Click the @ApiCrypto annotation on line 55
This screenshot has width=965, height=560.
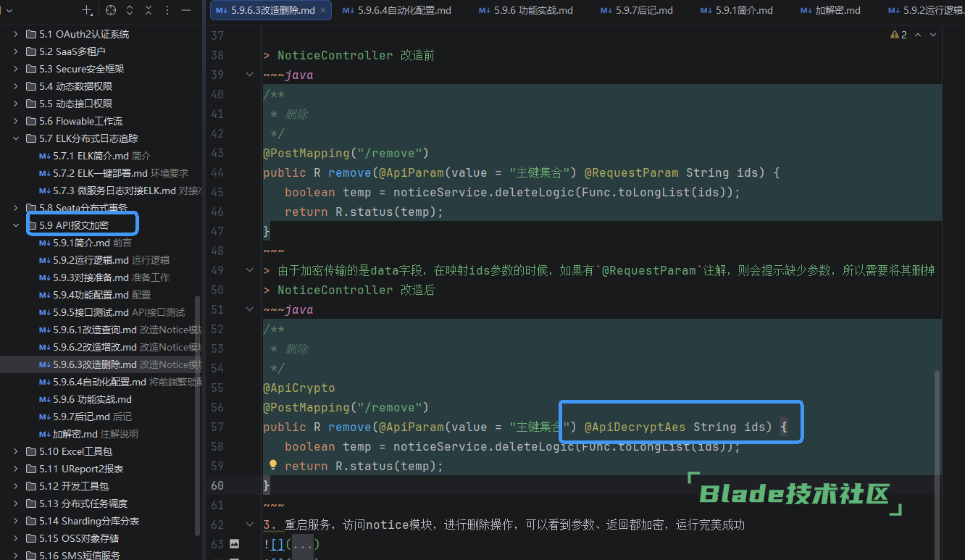tap(299, 388)
